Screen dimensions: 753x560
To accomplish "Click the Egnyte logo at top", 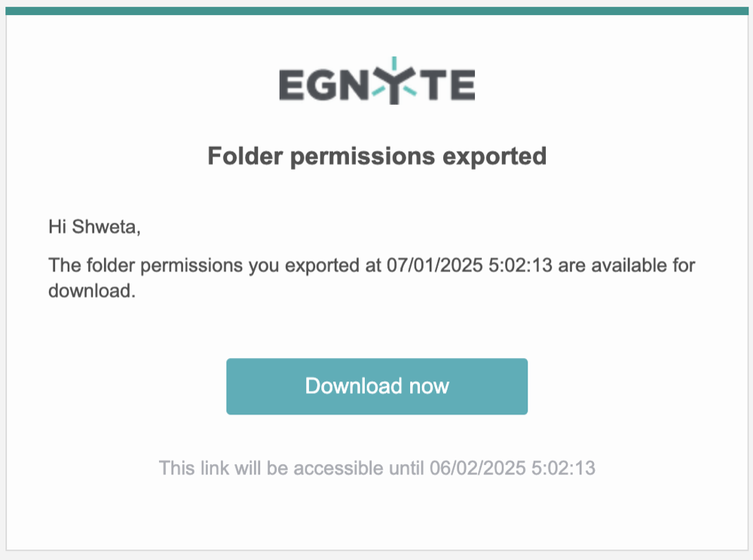I will (377, 81).
